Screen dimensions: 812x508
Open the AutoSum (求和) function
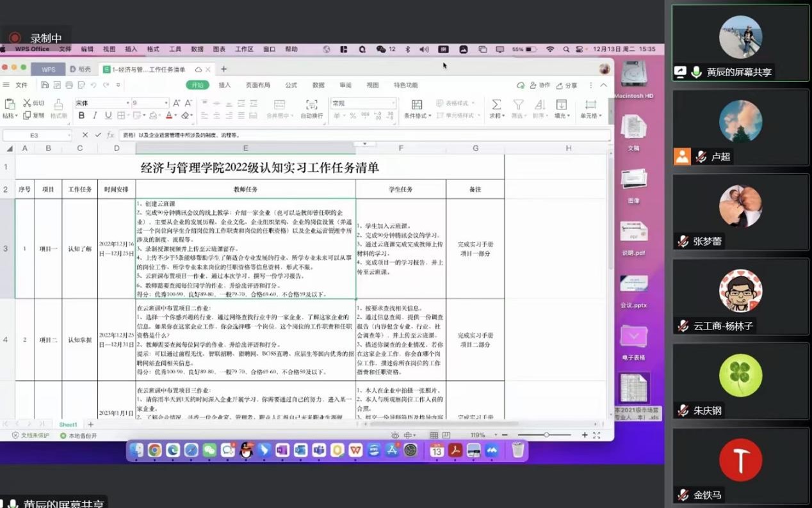pos(496,104)
